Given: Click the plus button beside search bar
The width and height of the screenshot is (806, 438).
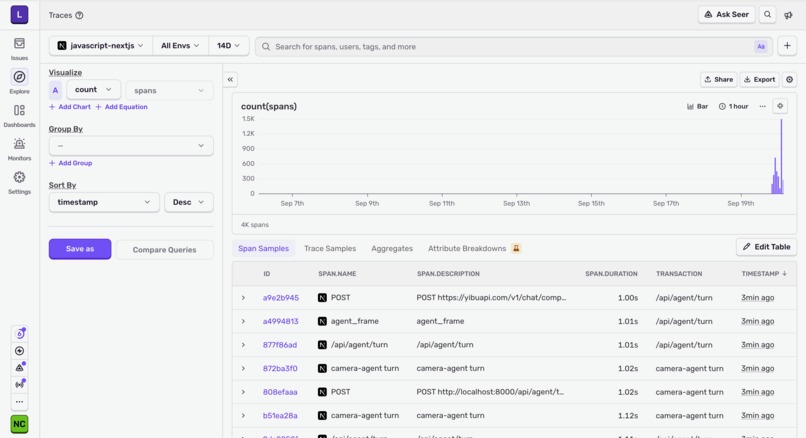Looking at the screenshot, I should [x=787, y=46].
